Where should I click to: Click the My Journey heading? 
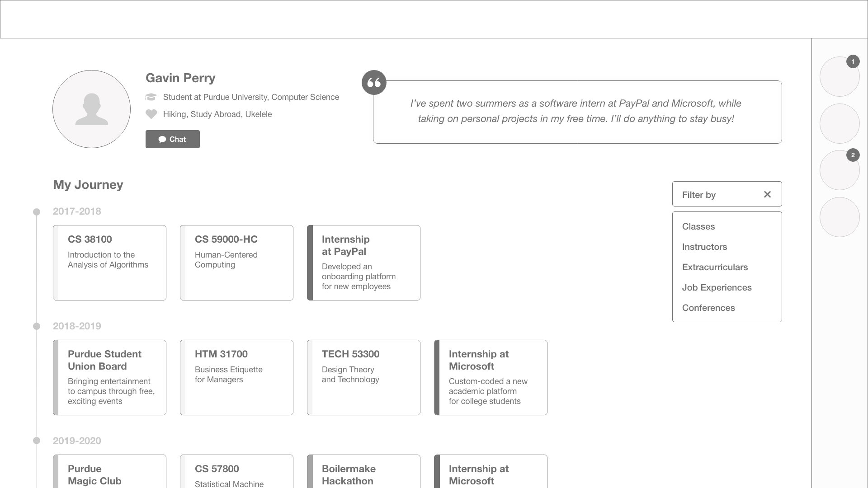(x=88, y=184)
